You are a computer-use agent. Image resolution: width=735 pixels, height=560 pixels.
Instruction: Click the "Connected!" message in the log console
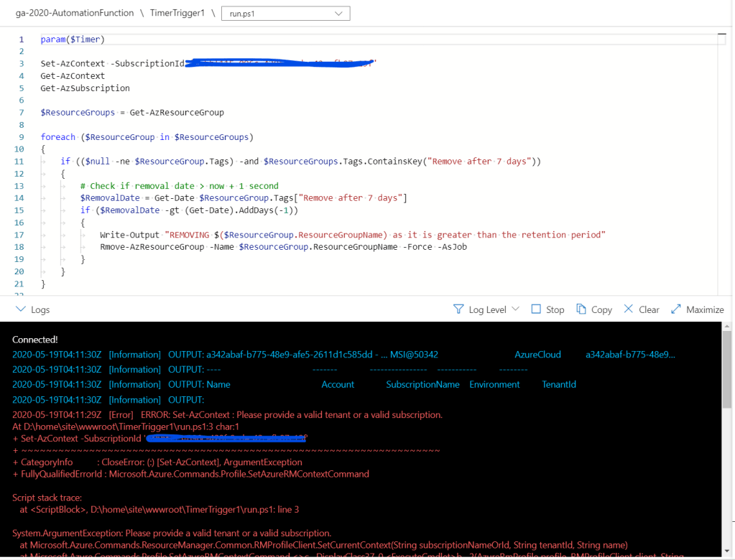[35, 339]
